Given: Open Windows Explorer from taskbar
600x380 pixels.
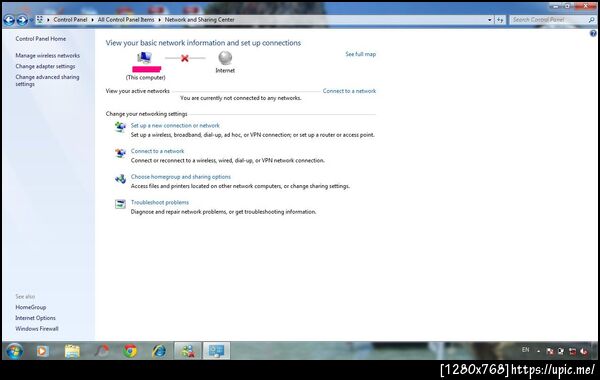Looking at the screenshot, I should (x=72, y=351).
